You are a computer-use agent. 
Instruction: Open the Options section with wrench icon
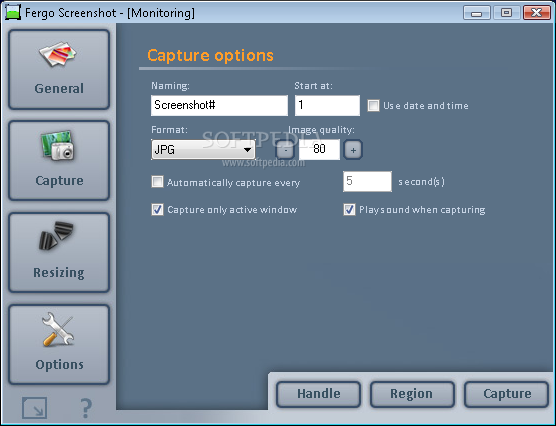59,344
